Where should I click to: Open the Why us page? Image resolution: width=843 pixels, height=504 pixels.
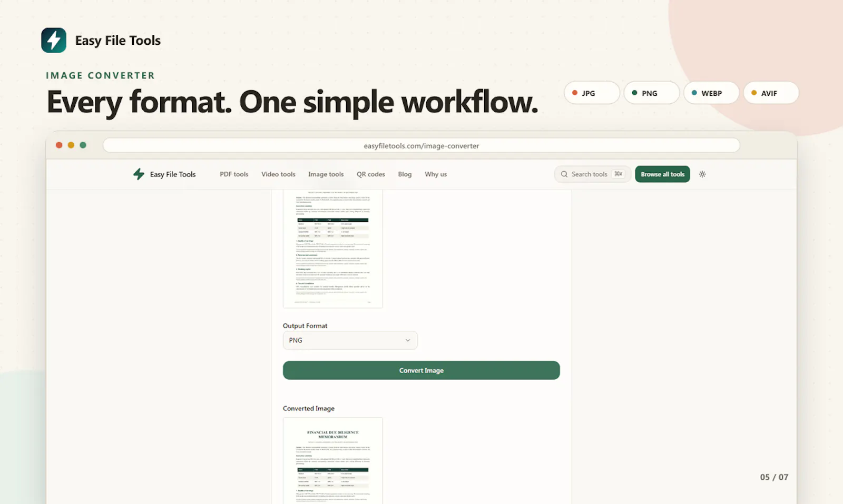pyautogui.click(x=436, y=174)
